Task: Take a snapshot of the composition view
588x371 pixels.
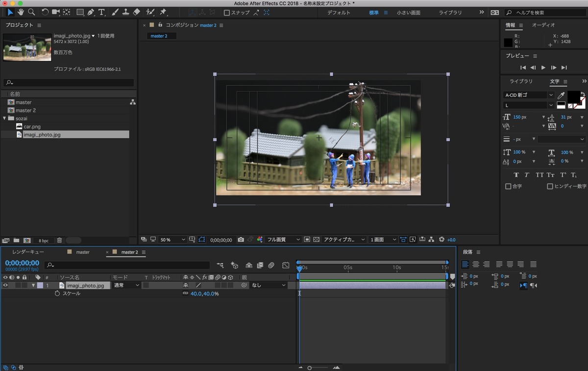Action: coord(241,240)
